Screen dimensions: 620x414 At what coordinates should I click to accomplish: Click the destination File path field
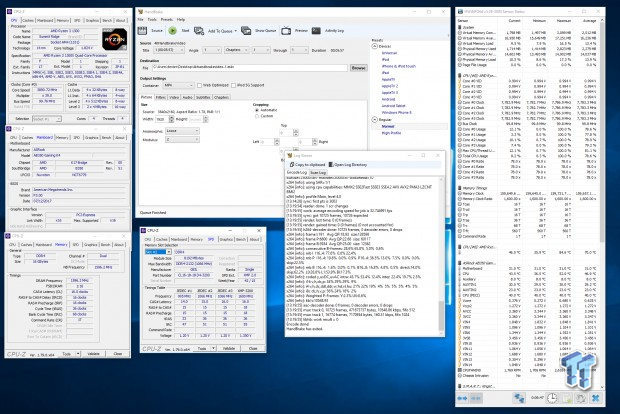coord(250,66)
